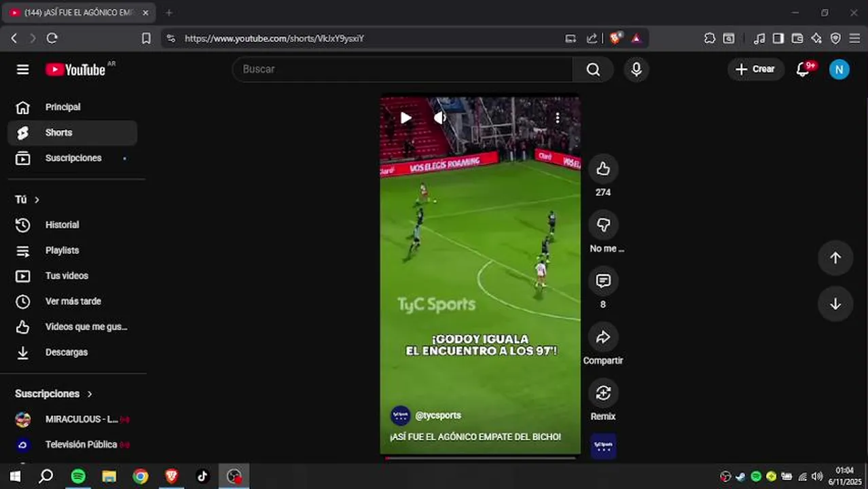Open Spotify from the taskbar

point(78,477)
